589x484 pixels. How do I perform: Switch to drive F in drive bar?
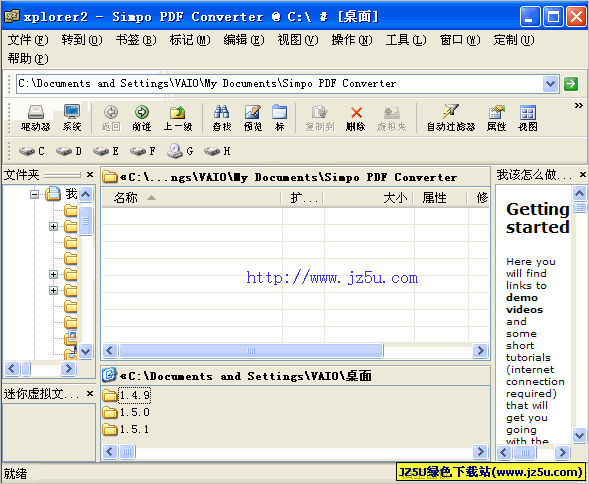click(143, 151)
